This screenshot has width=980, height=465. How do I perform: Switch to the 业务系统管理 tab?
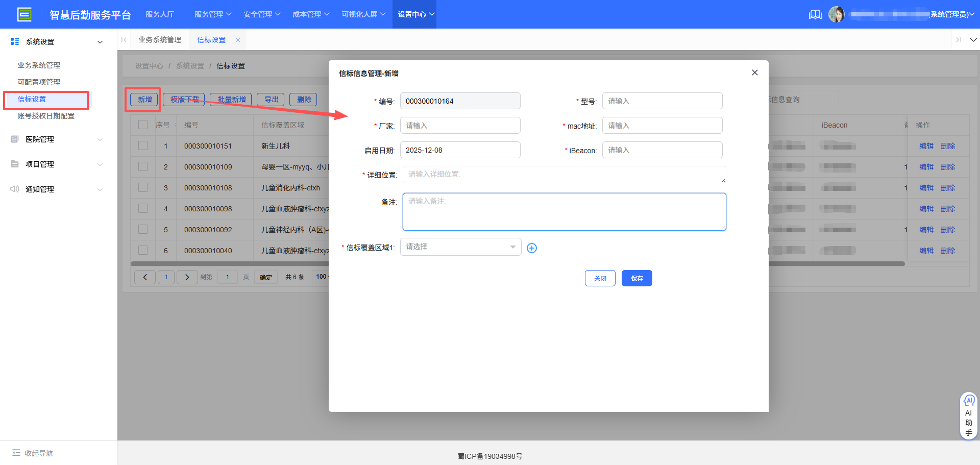pos(160,39)
